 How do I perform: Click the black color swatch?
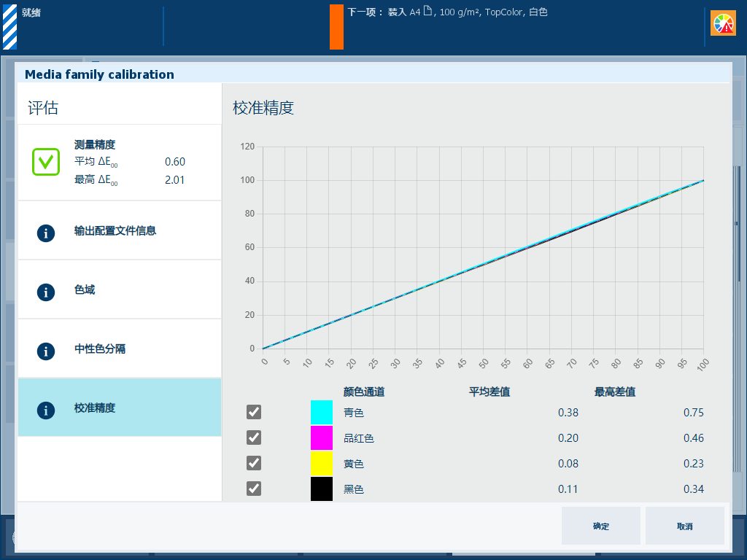pos(322,489)
